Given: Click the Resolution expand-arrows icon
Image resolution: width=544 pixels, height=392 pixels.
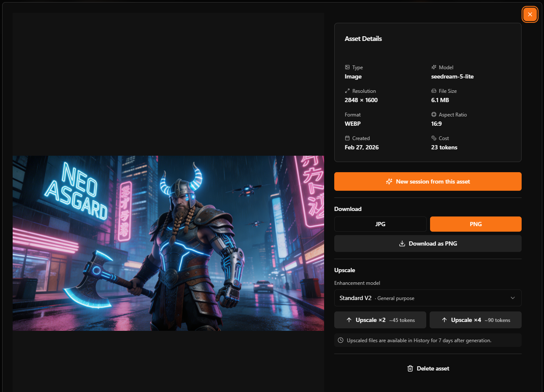Looking at the screenshot, I should tap(347, 91).
